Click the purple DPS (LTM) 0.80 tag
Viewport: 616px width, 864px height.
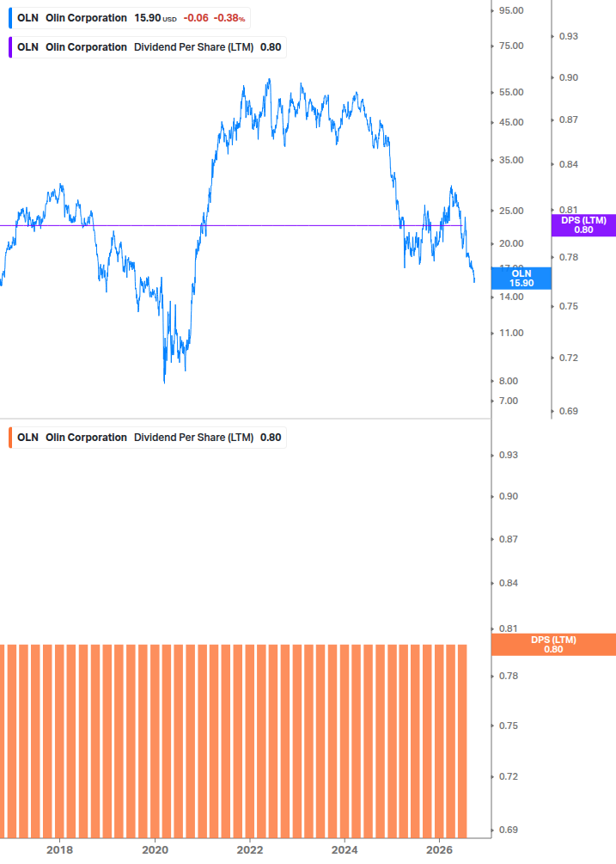583,225
